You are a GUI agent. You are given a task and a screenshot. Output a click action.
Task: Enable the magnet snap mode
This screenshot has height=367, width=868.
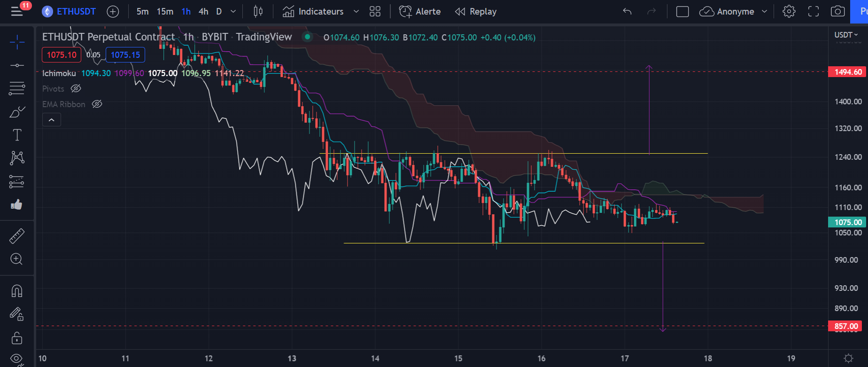click(x=17, y=291)
